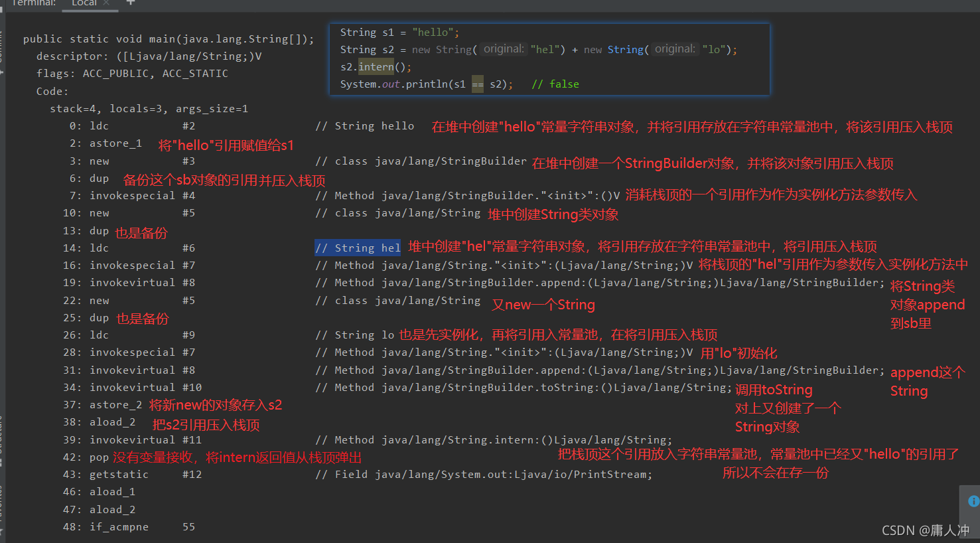The height and width of the screenshot is (543, 980).
Task: Click the highlighted '// String hel' comment
Action: pos(358,248)
